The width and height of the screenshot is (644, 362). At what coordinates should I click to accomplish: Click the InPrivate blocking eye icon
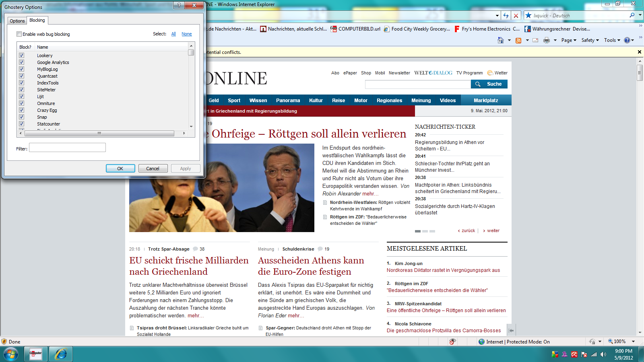452,341
